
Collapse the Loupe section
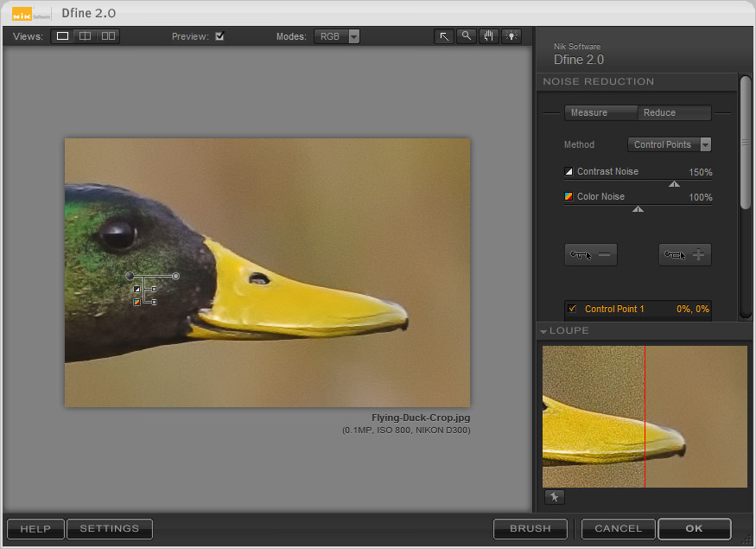543,331
